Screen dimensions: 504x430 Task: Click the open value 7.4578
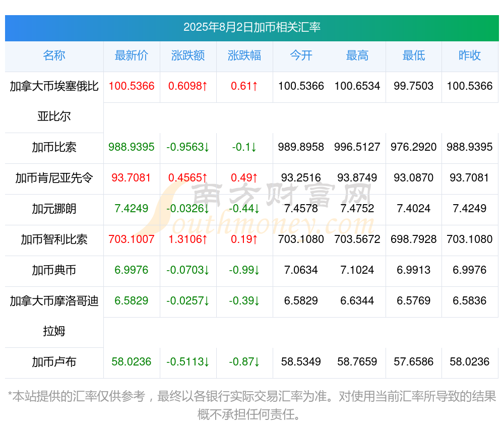[301, 209]
